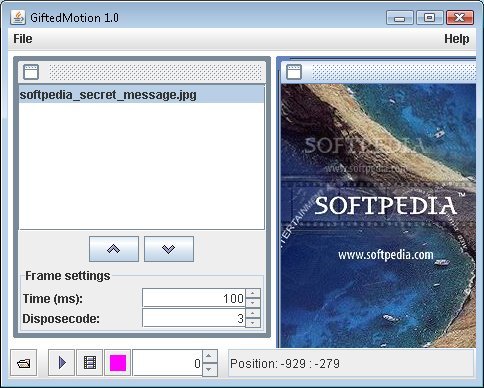The height and width of the screenshot is (388, 484).
Task: Click the Disposecode input field
Action: pyautogui.click(x=194, y=318)
